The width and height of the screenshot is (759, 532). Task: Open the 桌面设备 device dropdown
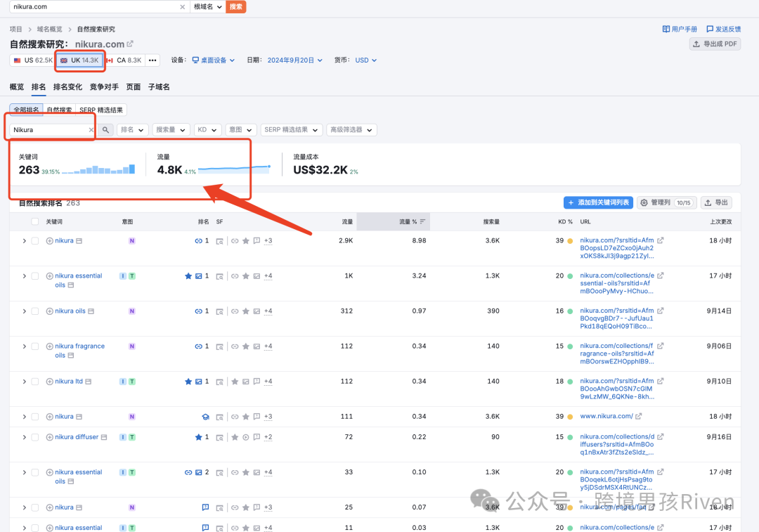click(x=213, y=60)
